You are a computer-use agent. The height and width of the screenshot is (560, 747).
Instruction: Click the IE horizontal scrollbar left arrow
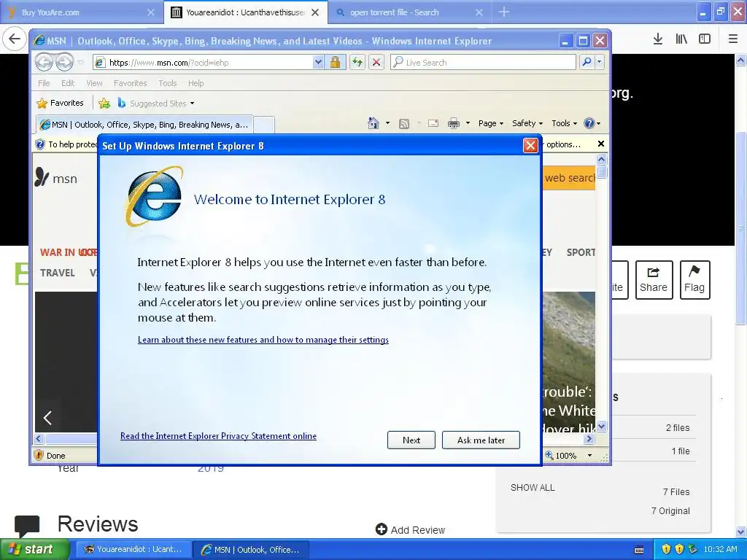[x=39, y=438]
